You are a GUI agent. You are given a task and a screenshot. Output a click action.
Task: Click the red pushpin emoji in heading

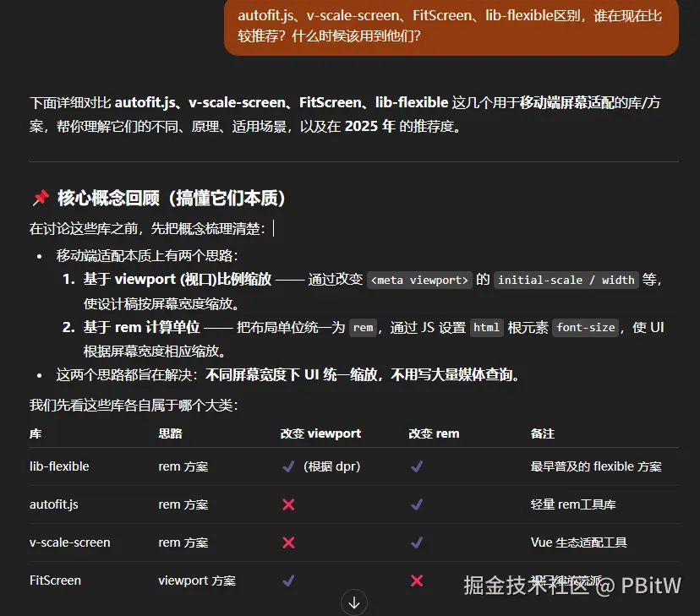coord(41,198)
